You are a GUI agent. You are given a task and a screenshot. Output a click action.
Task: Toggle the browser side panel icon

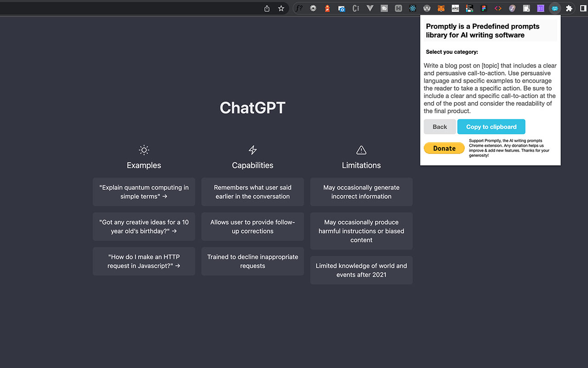(x=583, y=8)
